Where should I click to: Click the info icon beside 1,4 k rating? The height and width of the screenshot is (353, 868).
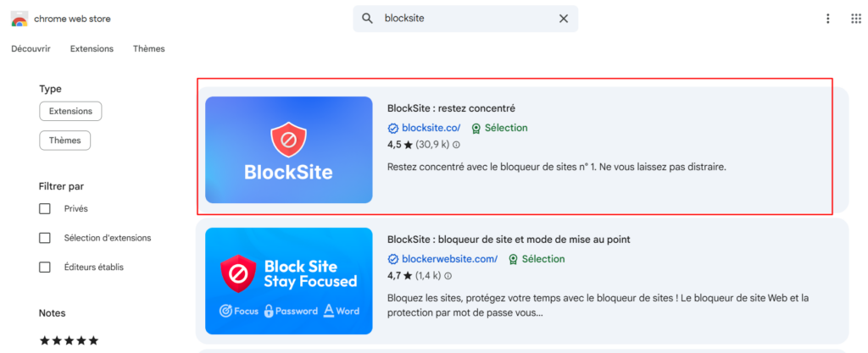pos(448,276)
